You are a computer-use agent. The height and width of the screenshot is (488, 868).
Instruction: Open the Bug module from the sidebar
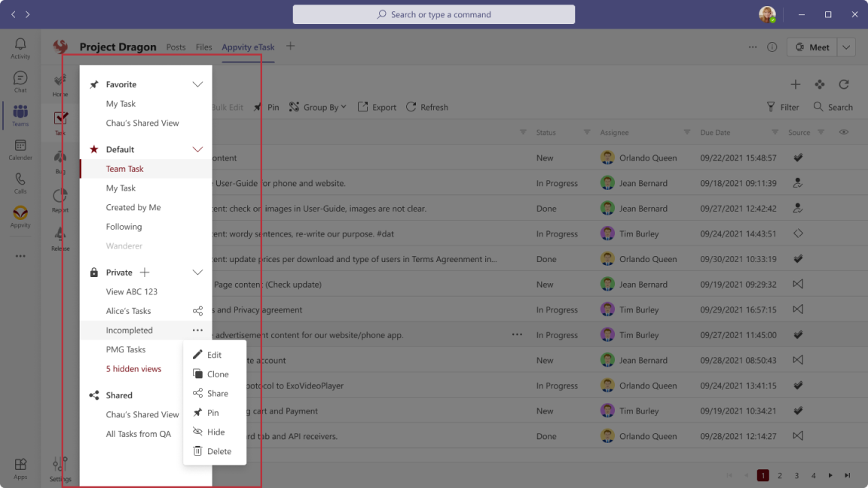tap(60, 158)
